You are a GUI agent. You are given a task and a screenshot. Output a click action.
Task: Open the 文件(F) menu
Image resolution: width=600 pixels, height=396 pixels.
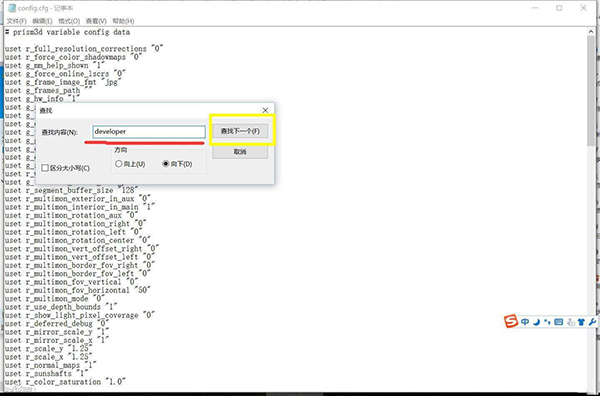pos(17,21)
